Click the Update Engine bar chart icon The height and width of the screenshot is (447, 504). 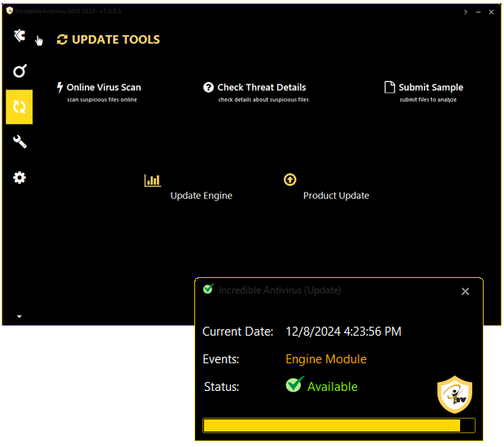coord(152,180)
